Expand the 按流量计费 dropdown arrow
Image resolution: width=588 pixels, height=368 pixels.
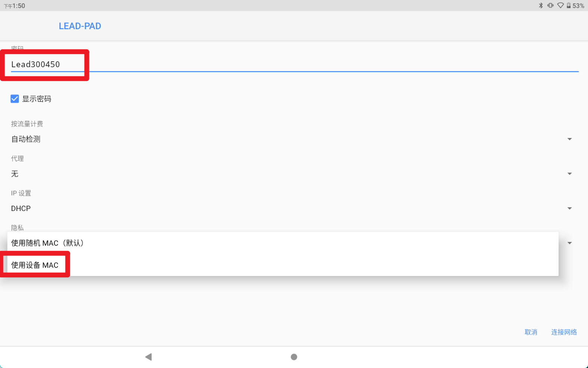569,139
